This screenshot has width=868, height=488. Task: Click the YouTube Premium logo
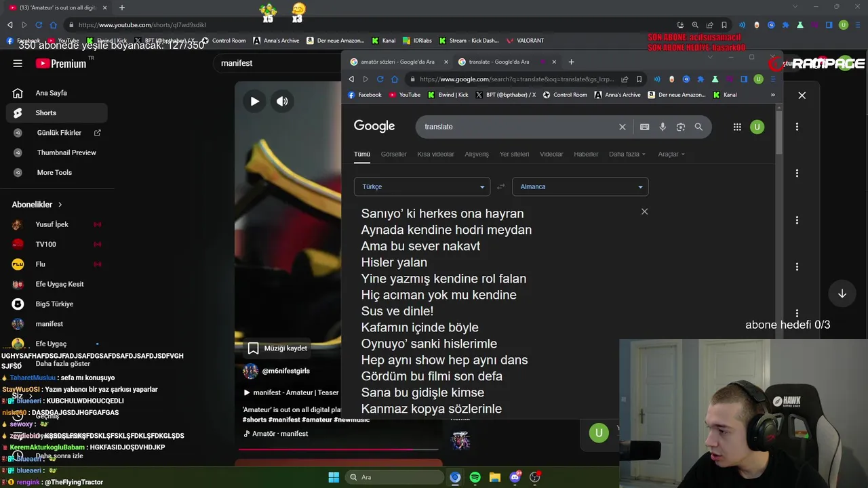pyautogui.click(x=61, y=63)
